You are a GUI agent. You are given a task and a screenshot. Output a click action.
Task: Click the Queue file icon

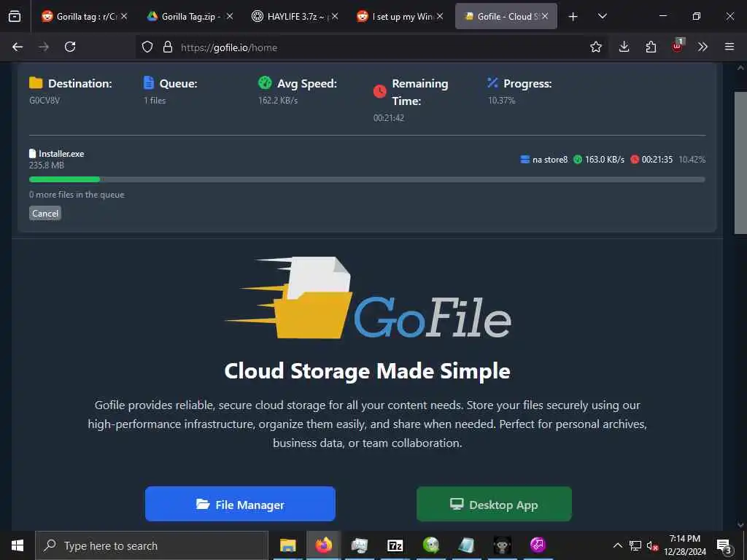pos(149,83)
